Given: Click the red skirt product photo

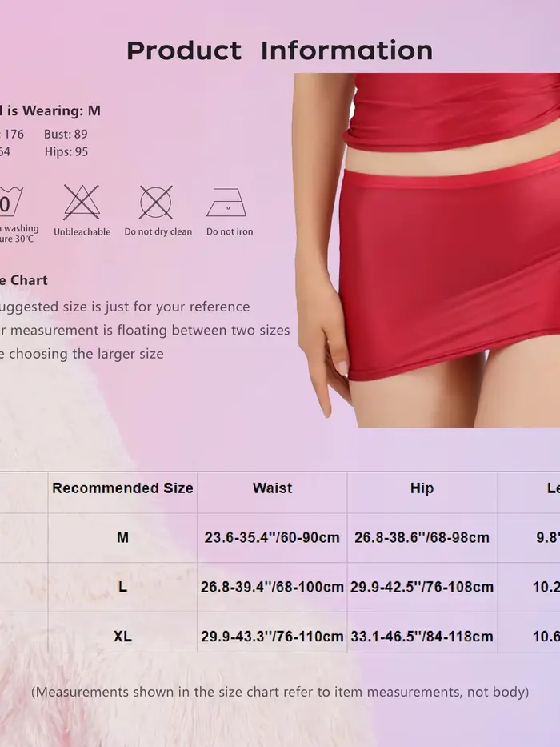Looking at the screenshot, I should [426, 250].
